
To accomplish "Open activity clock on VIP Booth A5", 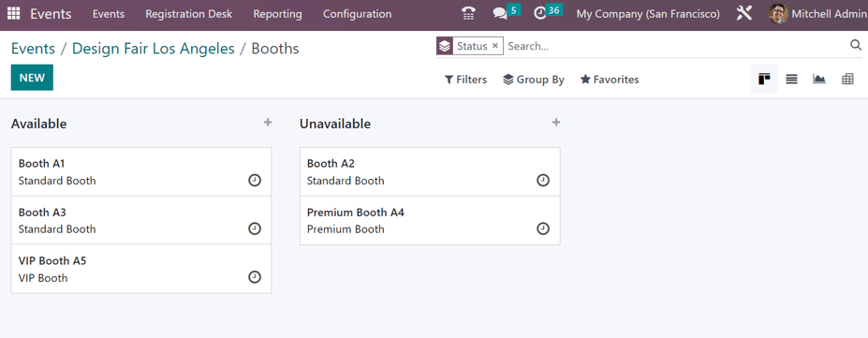I will (x=255, y=277).
